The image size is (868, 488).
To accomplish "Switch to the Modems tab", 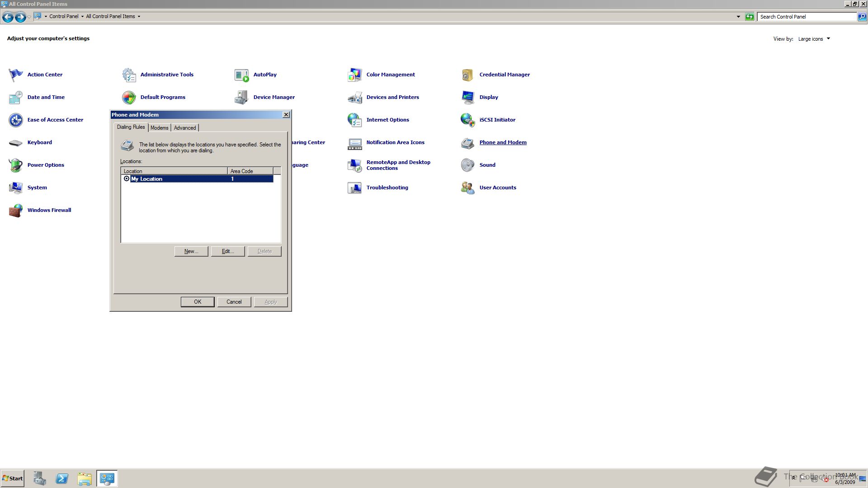I will pos(159,128).
